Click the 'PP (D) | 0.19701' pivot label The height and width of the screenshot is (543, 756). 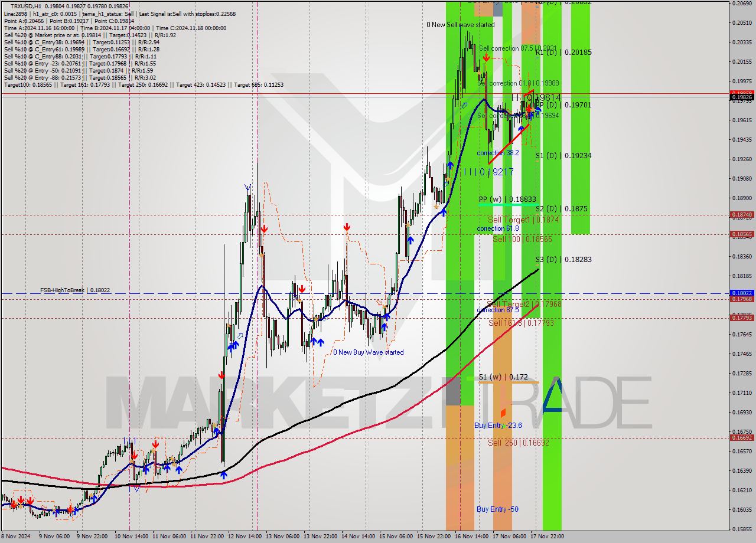(x=563, y=105)
